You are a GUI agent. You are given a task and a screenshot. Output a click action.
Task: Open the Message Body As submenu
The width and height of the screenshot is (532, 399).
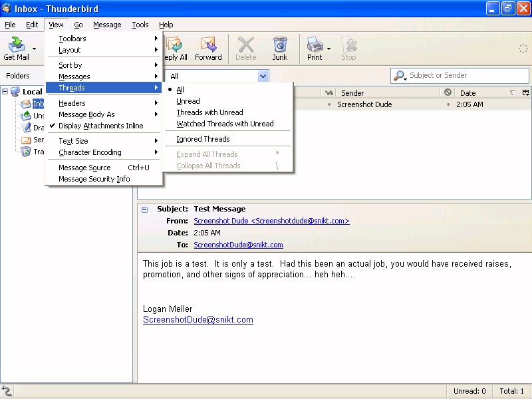coord(104,114)
